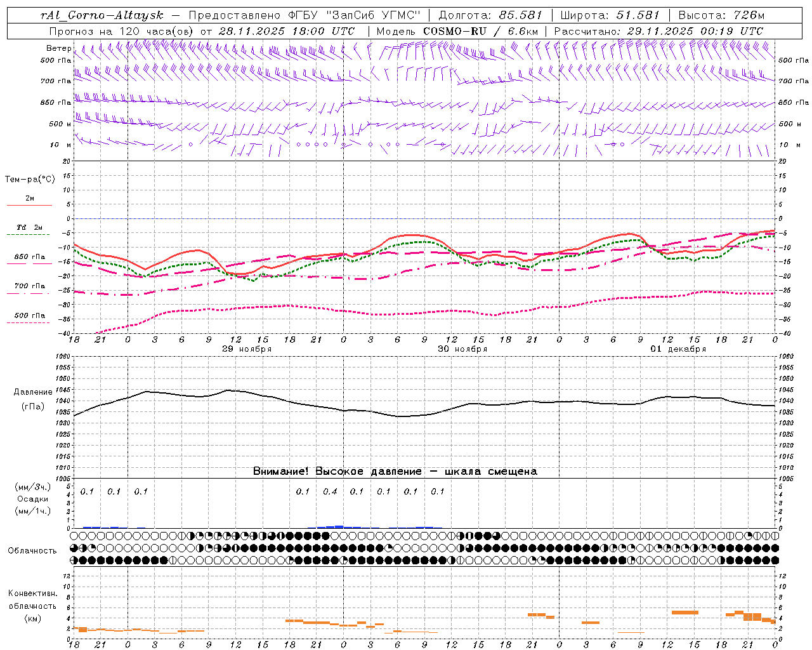Click the Давление pressure panel label

click(33, 392)
